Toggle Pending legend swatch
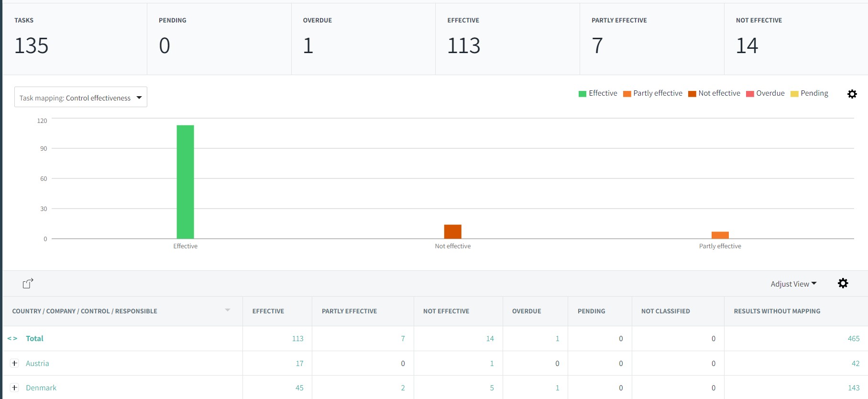 [x=794, y=94]
